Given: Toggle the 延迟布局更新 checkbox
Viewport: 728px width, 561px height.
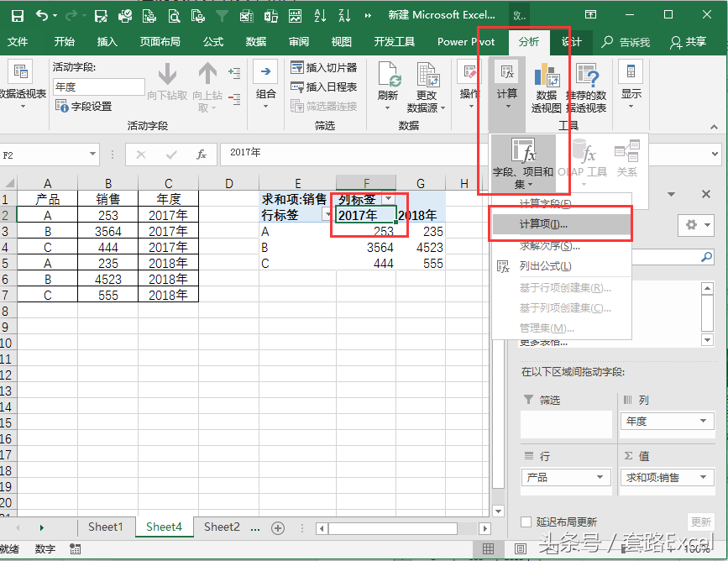Looking at the screenshot, I should [526, 522].
